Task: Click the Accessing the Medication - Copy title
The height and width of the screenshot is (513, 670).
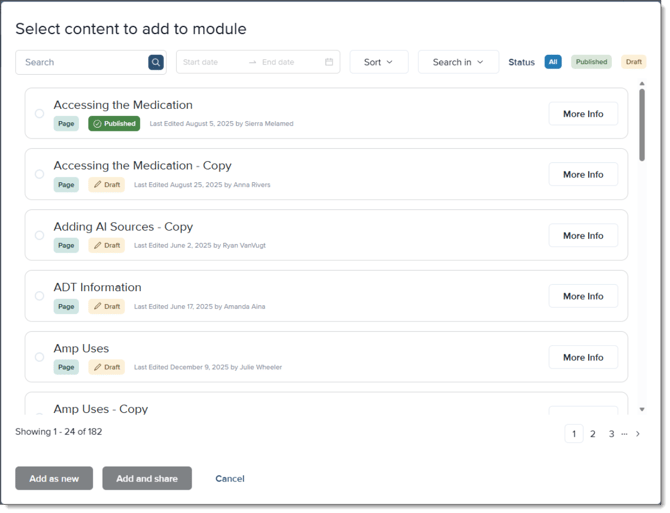Action: [x=142, y=166]
